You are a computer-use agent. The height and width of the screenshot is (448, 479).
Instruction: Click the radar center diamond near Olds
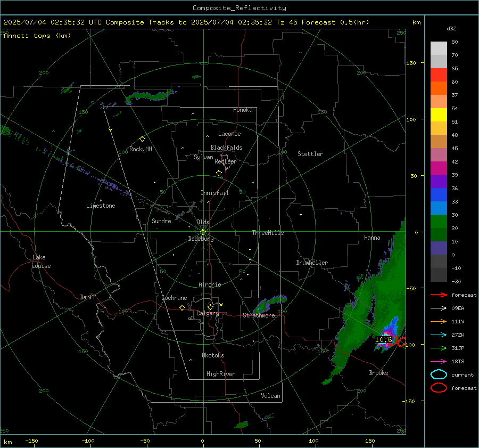pos(203,232)
